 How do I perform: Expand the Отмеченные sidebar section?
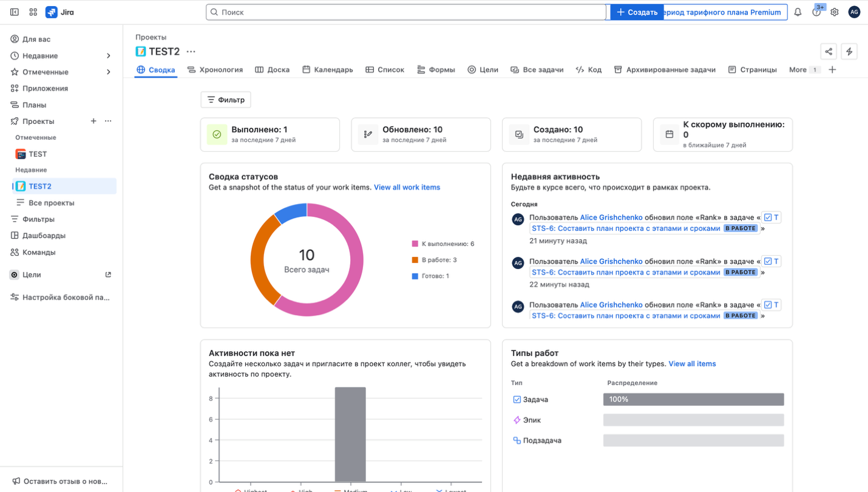[109, 72]
